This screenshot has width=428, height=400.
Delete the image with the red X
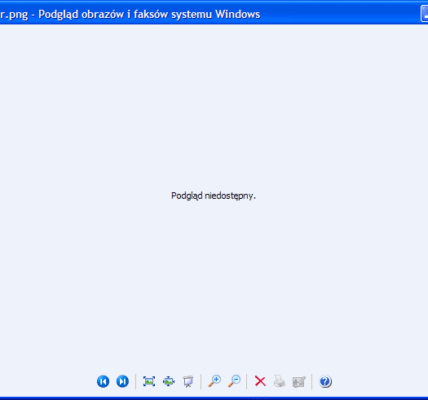point(260,381)
